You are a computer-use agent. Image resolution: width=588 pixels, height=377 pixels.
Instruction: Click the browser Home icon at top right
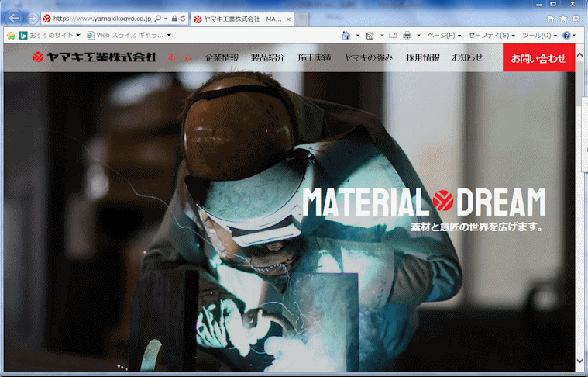[x=550, y=19]
